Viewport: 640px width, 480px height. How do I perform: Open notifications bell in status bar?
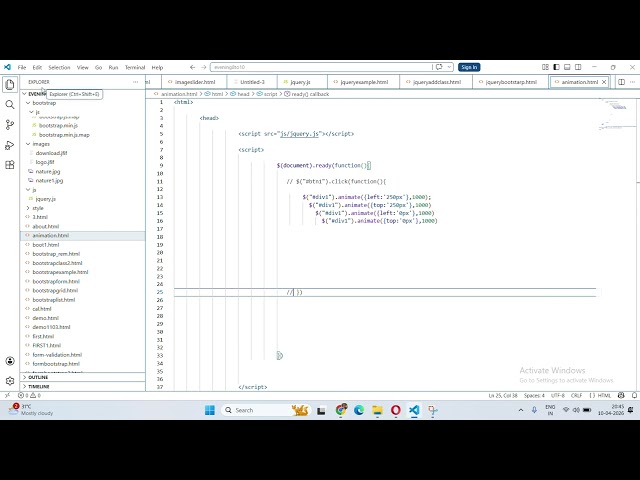pyautogui.click(x=634, y=396)
